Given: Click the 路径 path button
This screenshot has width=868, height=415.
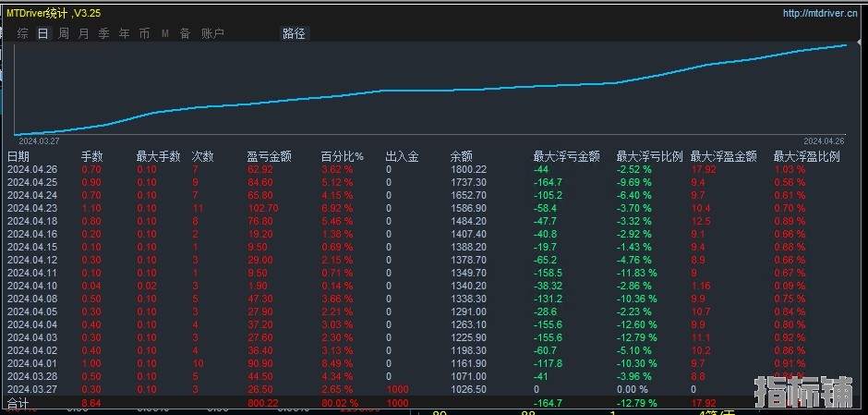Looking at the screenshot, I should (x=294, y=34).
